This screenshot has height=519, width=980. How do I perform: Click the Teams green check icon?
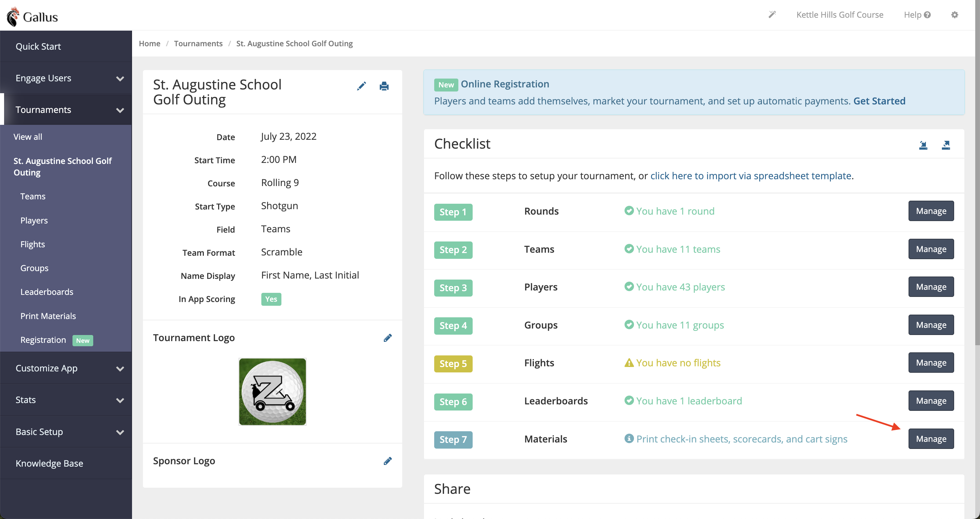click(x=629, y=249)
